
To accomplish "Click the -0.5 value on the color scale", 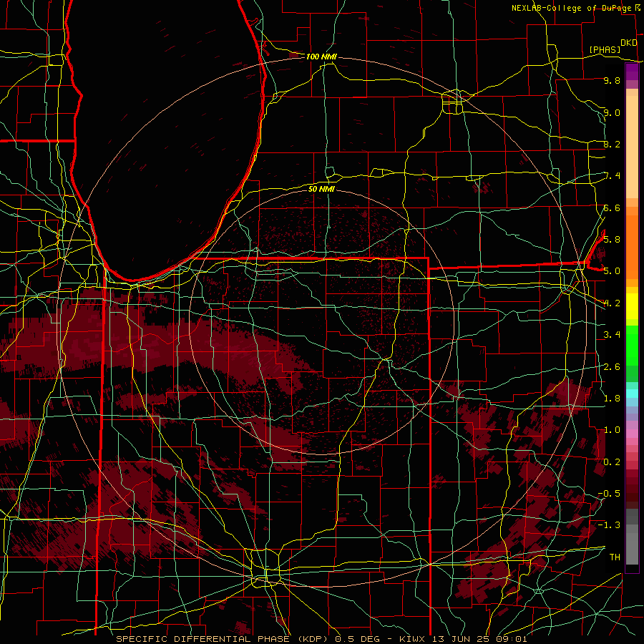I will coord(609,493).
